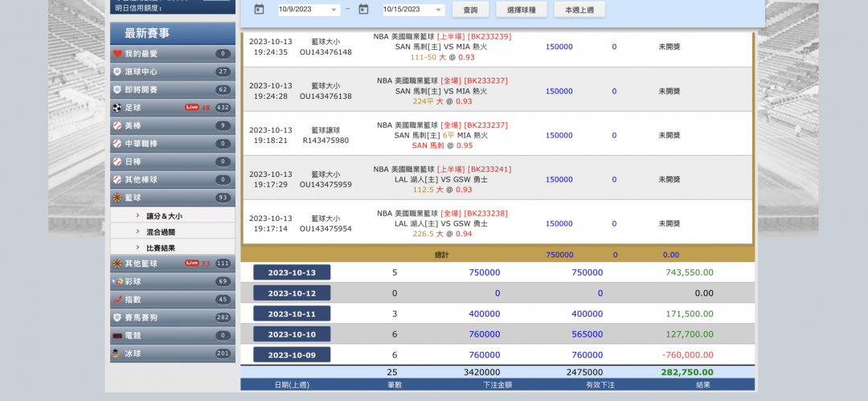Click match code [BK233241]
This screenshot has width=868, height=401.
(x=489, y=169)
